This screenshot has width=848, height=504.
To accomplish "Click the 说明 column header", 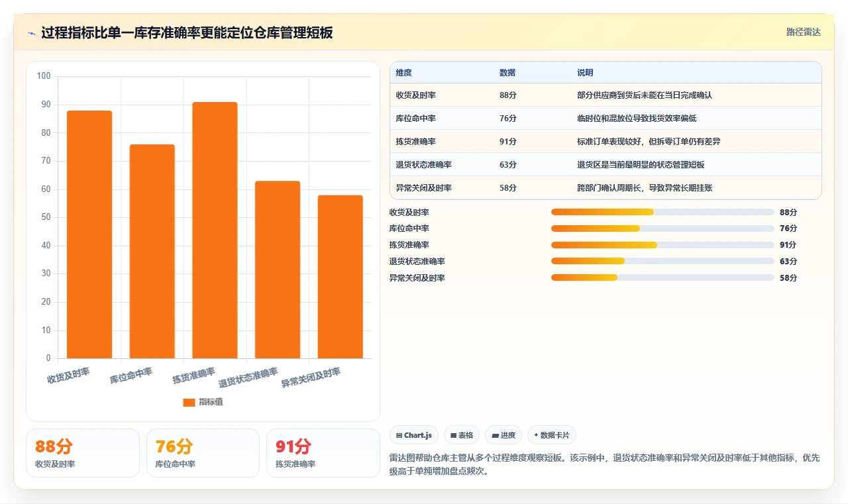I will tap(585, 73).
